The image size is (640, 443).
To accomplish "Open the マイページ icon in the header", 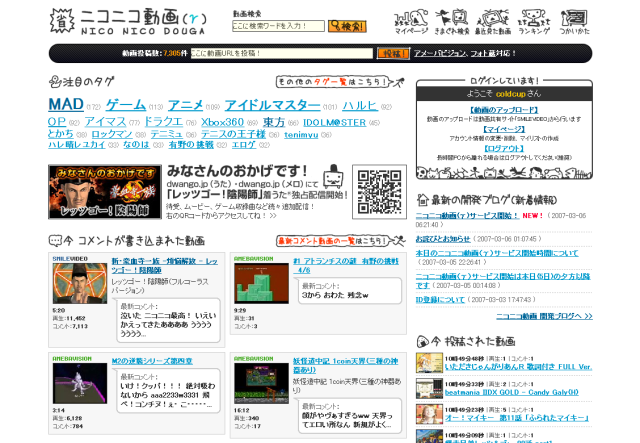I will click(411, 22).
